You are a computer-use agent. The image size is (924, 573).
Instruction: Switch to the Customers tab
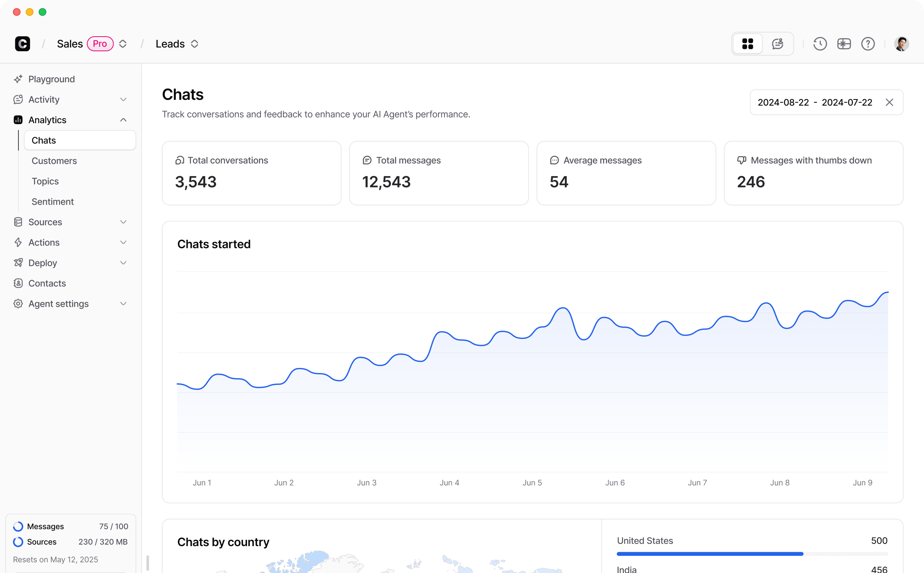55,161
